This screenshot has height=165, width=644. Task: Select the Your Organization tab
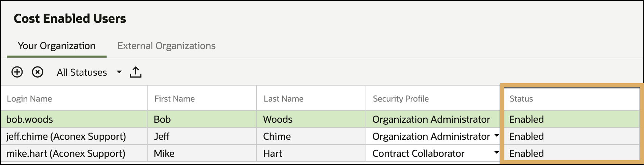[57, 46]
